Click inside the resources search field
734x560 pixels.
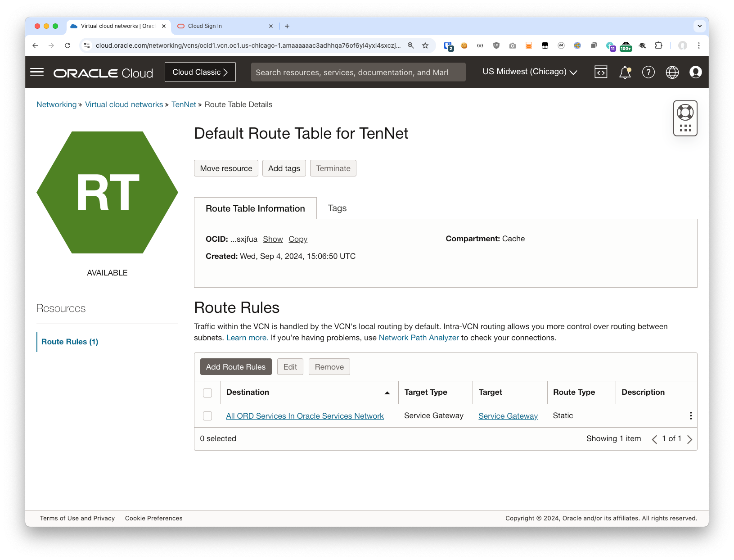pyautogui.click(x=358, y=72)
